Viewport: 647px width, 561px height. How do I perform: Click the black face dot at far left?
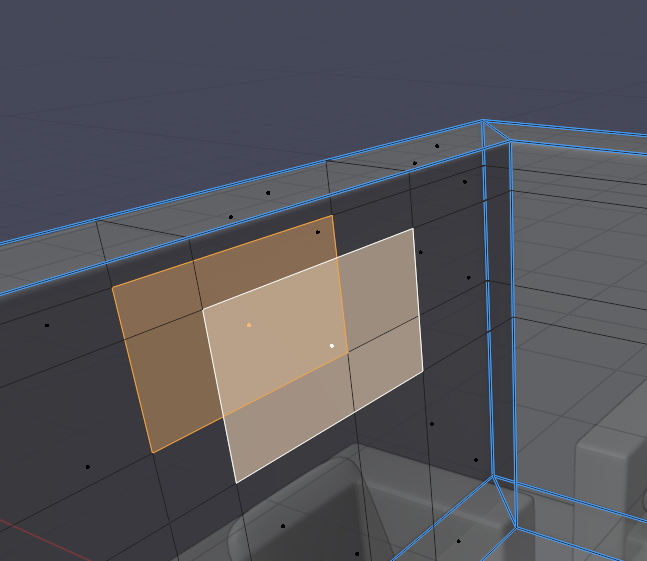tap(47, 325)
